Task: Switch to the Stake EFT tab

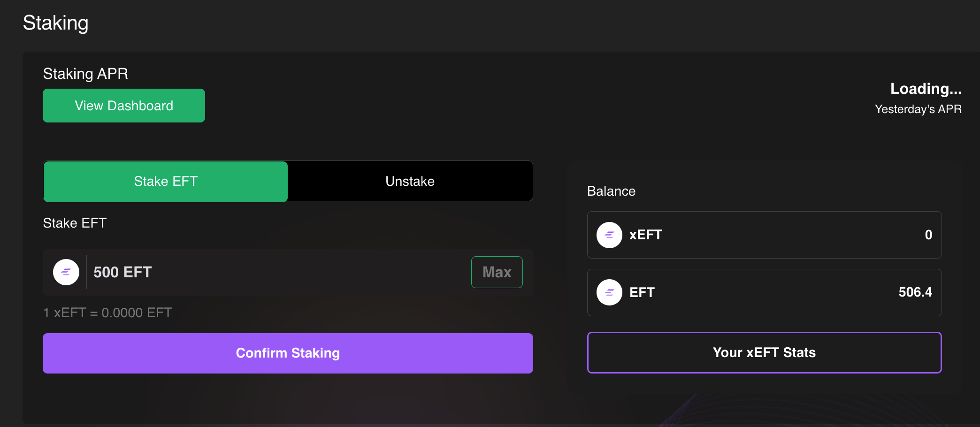Action: [166, 182]
